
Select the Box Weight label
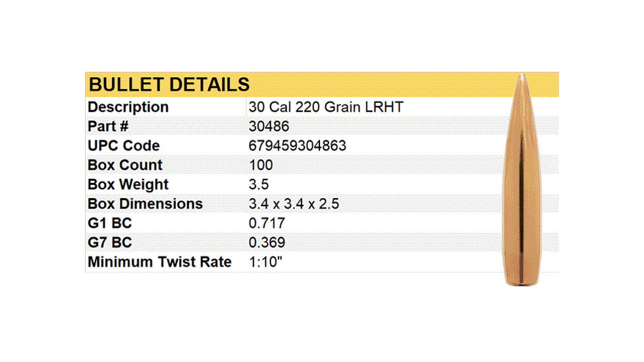(x=128, y=184)
